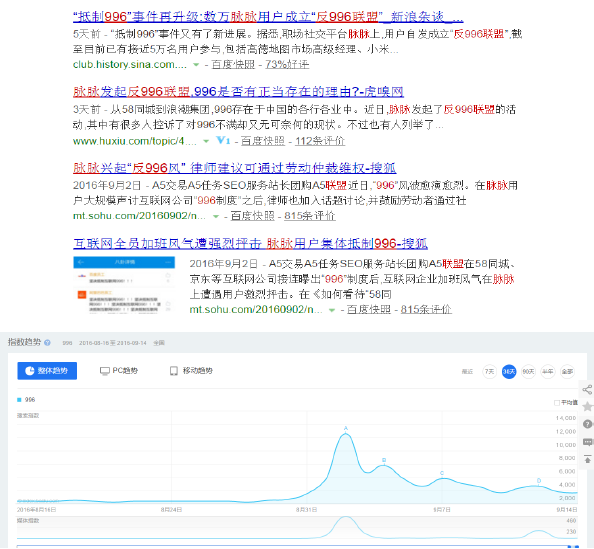Open 互联网全员加班风气遭强烈抨击 result title
Screen dimensions: 594x549
point(250,243)
